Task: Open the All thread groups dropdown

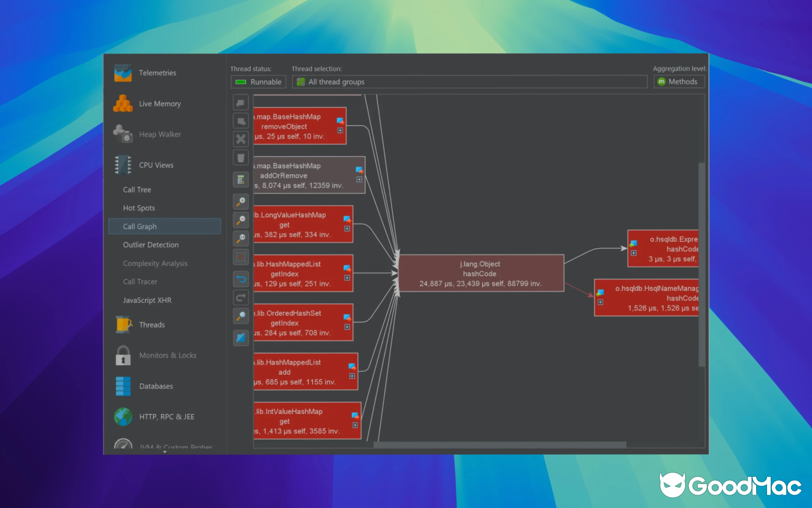Action: (469, 81)
